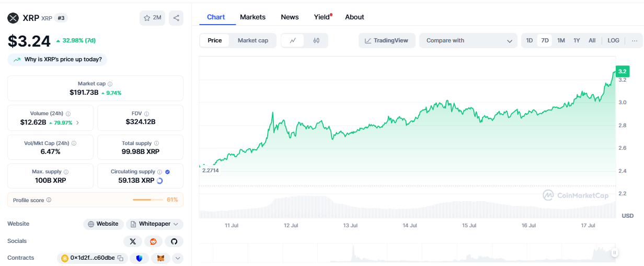This screenshot has width=644, height=266.
Task: Pause the mini chart range handle
Action: click(x=615, y=253)
